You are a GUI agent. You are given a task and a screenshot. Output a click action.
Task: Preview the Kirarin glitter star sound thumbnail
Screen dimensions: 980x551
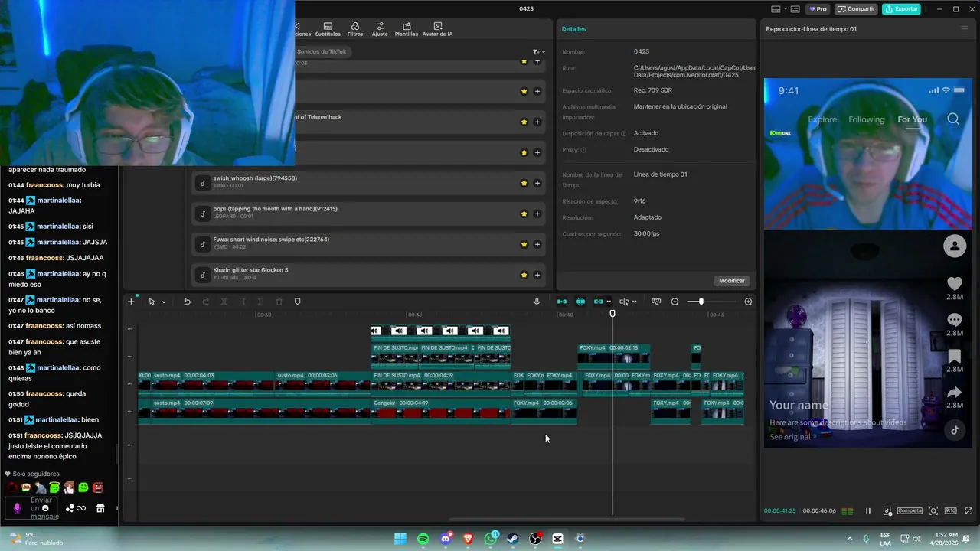202,275
